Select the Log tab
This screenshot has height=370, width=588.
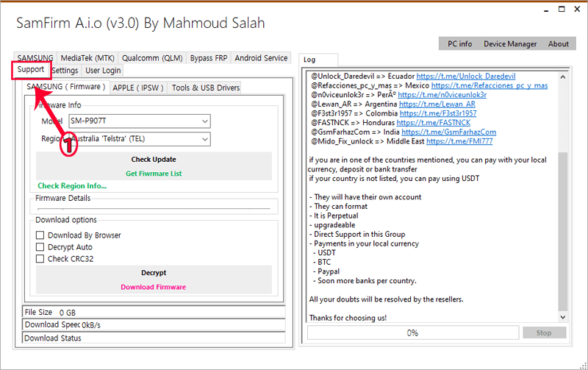[318, 60]
